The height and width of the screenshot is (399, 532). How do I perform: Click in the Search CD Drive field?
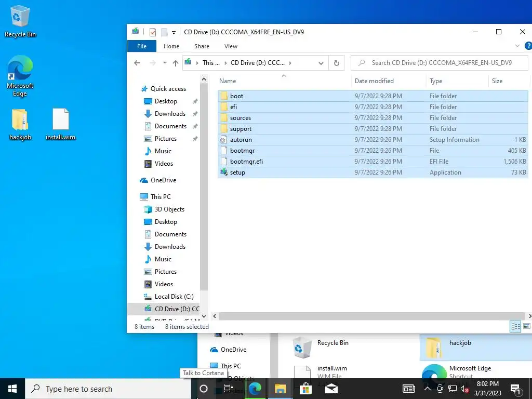440,63
